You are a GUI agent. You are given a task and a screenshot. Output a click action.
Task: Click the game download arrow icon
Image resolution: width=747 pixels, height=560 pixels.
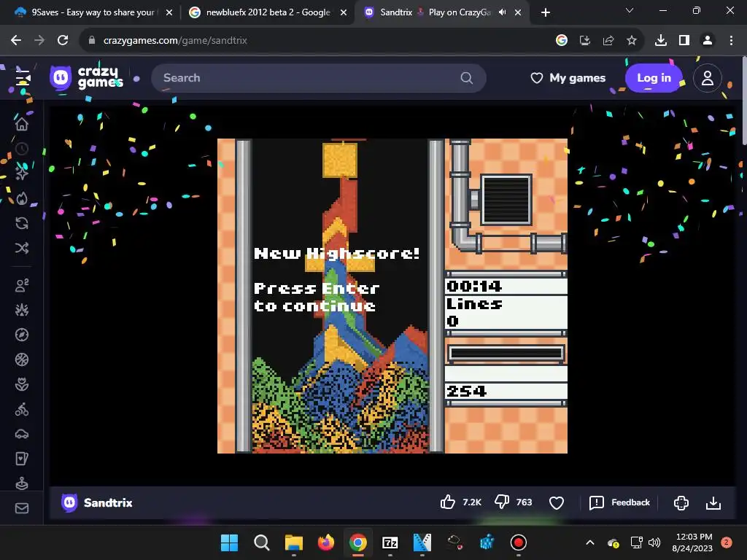713,502
